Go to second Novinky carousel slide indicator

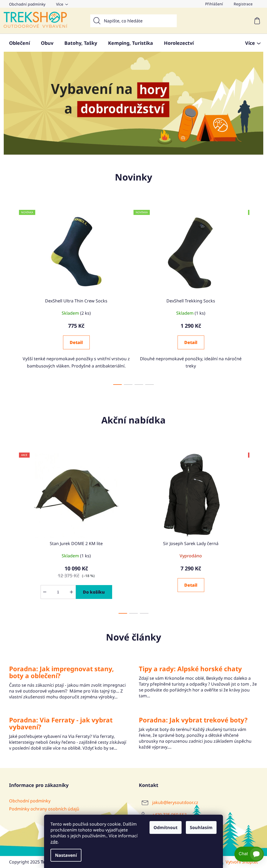click(128, 384)
